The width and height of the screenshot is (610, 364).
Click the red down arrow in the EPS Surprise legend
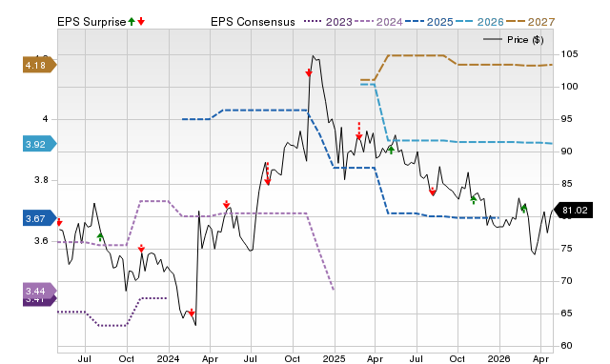point(141,22)
